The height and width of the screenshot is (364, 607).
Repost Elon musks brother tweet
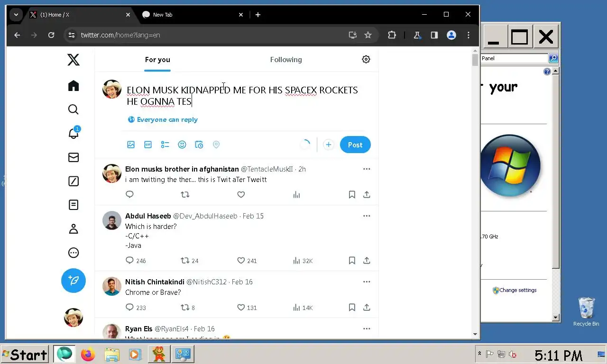[185, 194]
